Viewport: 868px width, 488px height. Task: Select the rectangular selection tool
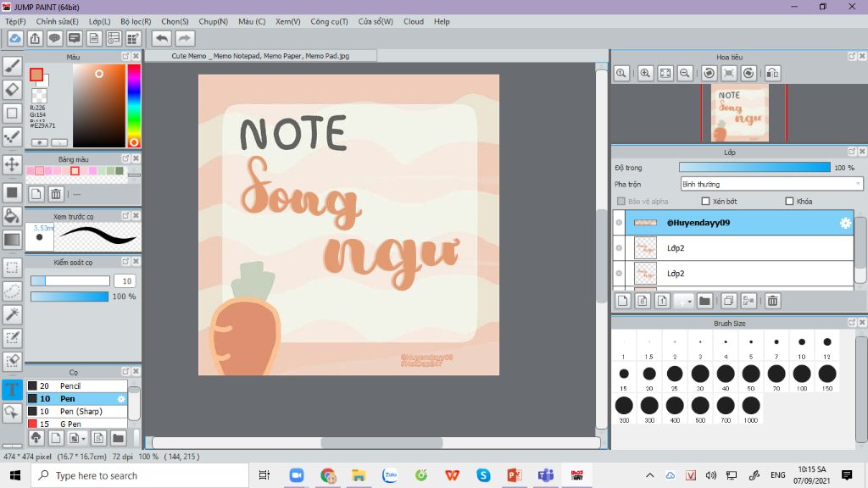coord(12,267)
